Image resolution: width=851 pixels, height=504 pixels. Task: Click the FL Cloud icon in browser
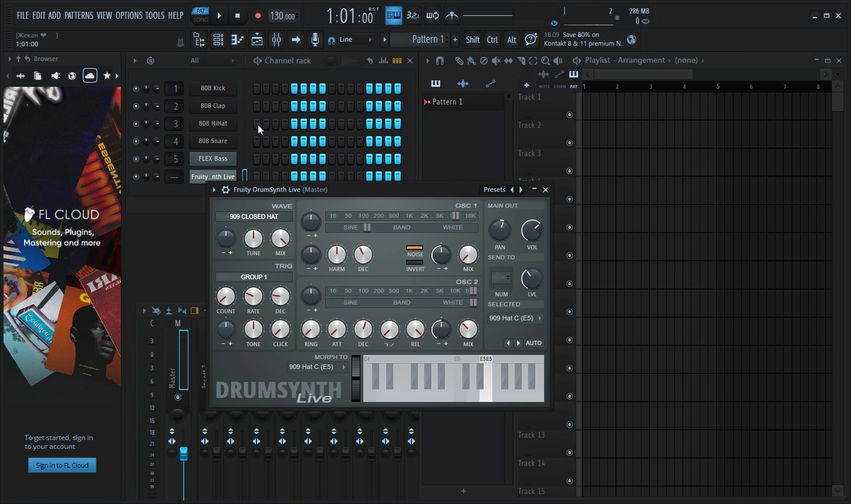tap(90, 76)
